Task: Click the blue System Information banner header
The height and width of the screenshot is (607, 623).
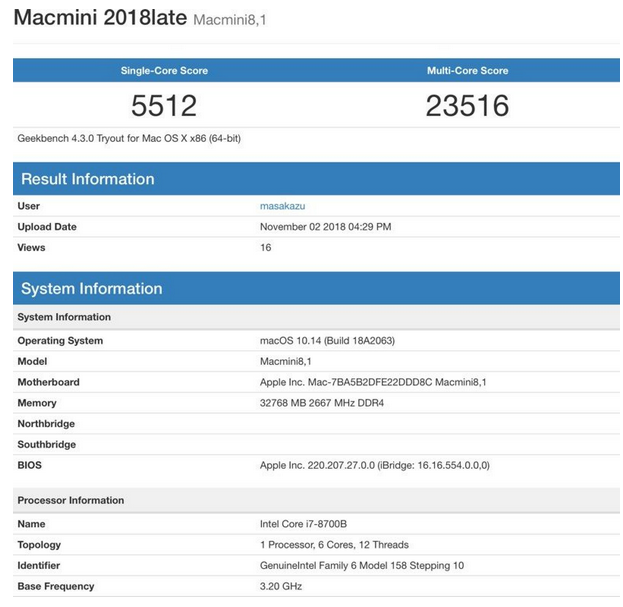Action: [316, 288]
